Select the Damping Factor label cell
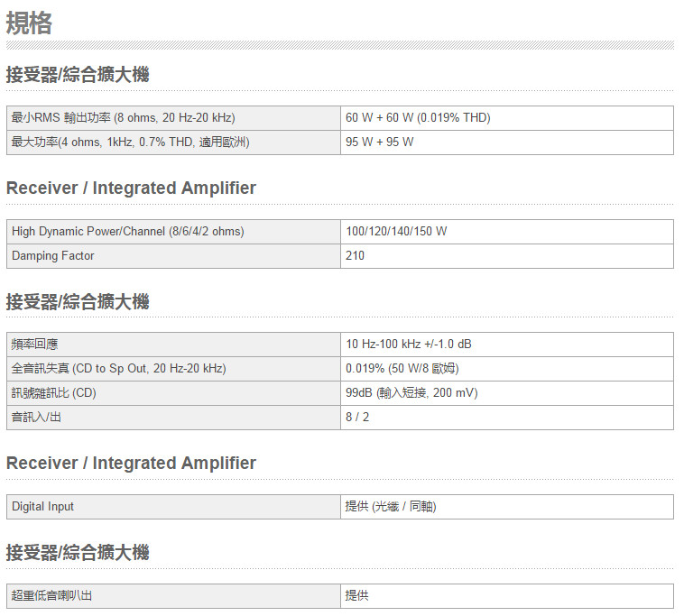This screenshot has width=684, height=616. coord(52,256)
